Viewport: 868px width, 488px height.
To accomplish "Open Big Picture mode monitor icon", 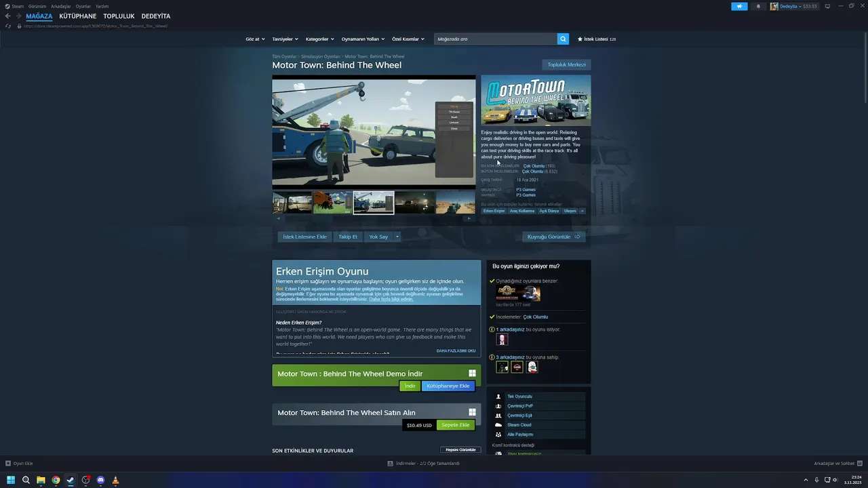I will pyautogui.click(x=827, y=6).
